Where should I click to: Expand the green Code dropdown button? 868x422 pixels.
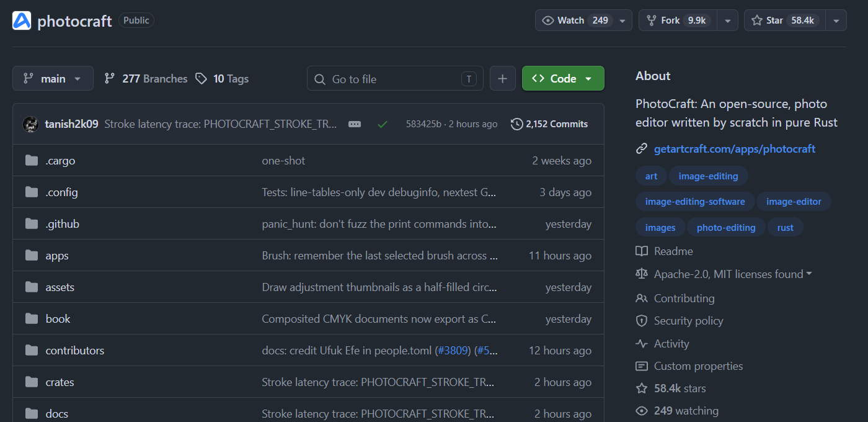pos(563,79)
